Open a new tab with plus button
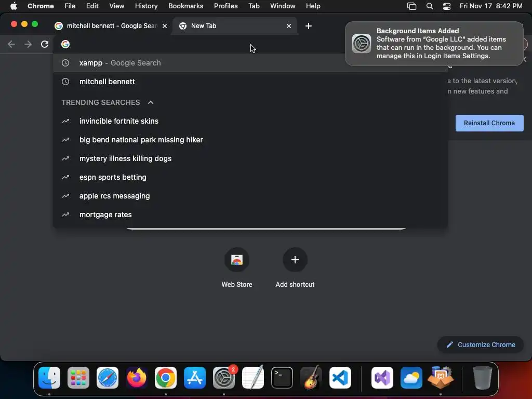This screenshot has width=532, height=399. coord(309,26)
